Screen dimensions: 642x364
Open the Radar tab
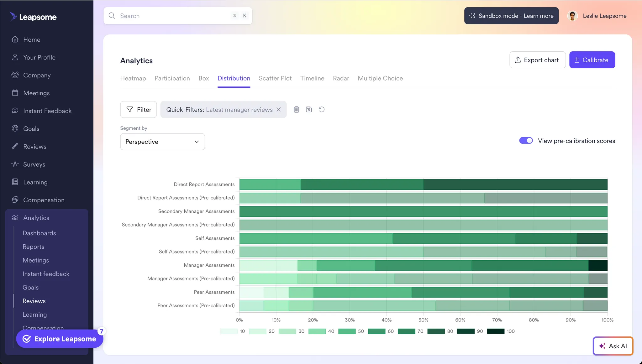click(x=341, y=78)
